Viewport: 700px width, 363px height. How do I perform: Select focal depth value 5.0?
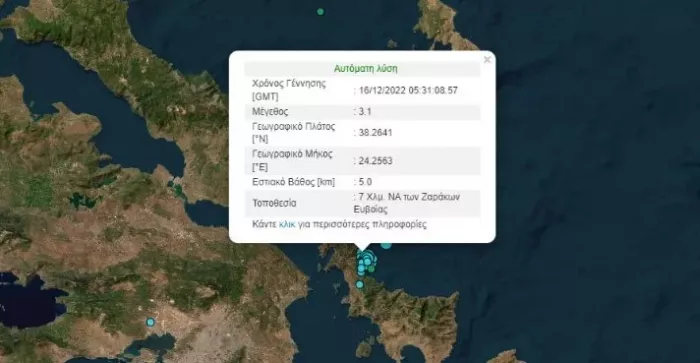(x=365, y=182)
